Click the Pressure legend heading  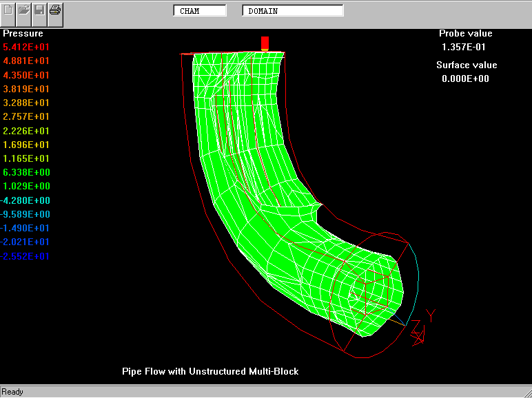23,33
